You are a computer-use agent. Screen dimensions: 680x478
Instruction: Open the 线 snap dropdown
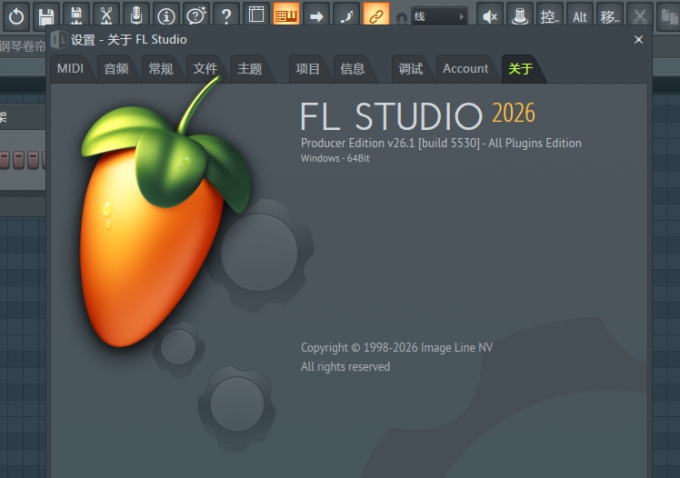pyautogui.click(x=439, y=17)
